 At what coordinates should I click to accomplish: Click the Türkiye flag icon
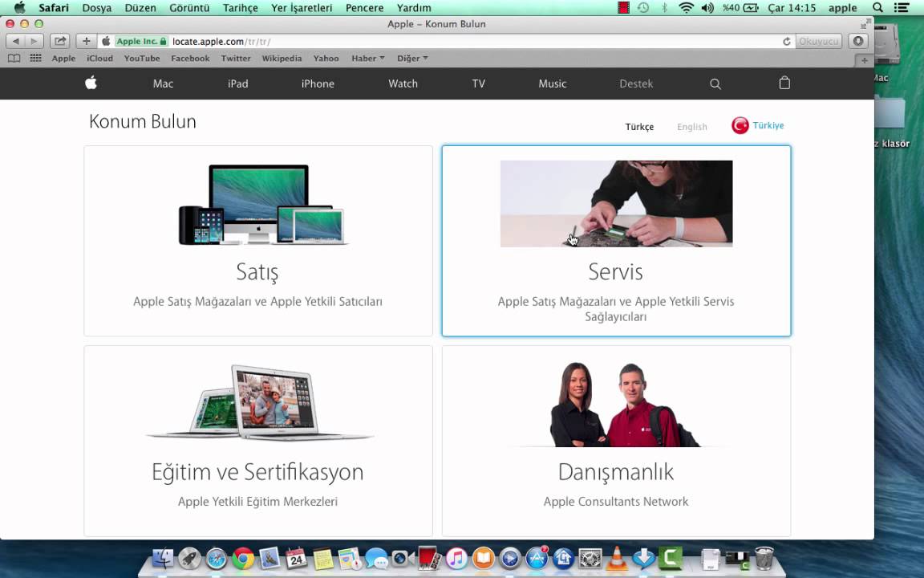click(740, 125)
